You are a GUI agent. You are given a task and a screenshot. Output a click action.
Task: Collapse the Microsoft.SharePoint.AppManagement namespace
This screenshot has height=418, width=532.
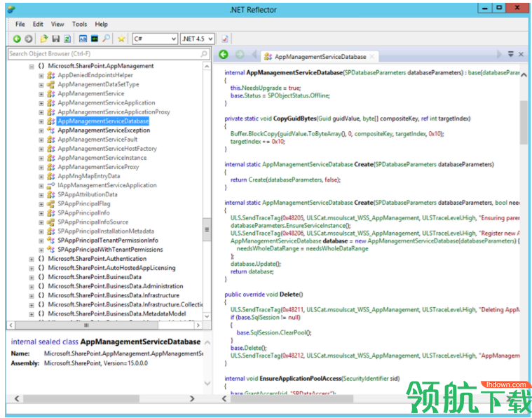coord(32,66)
